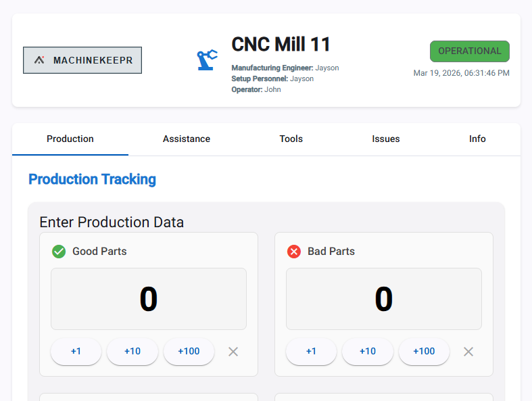Add 10 to Bad Parts
This screenshot has width=532, height=401.
tap(368, 352)
